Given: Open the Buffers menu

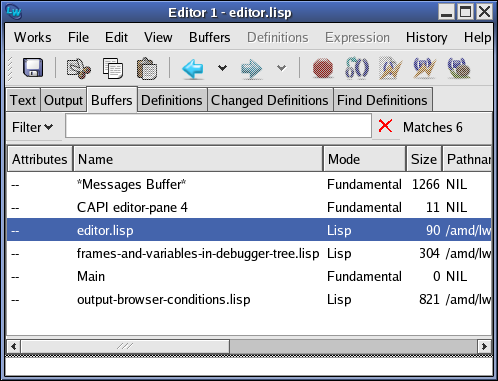Looking at the screenshot, I should pos(210,37).
